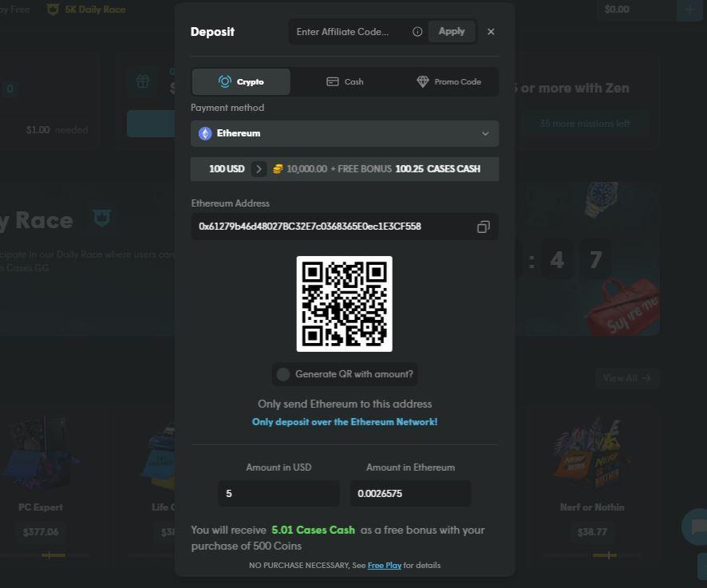Enable Generate QR with amount toggle
Screen dimensions: 707x588
coord(283,374)
